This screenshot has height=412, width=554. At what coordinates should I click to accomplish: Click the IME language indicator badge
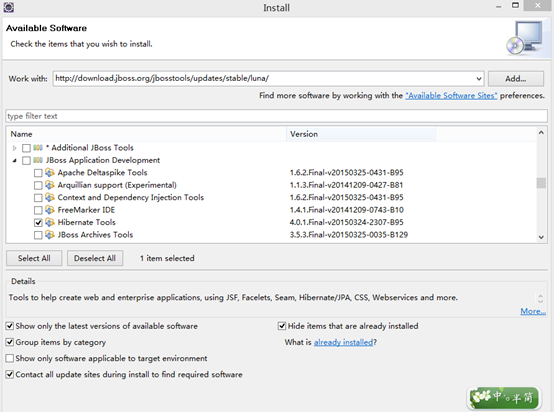pos(504,398)
